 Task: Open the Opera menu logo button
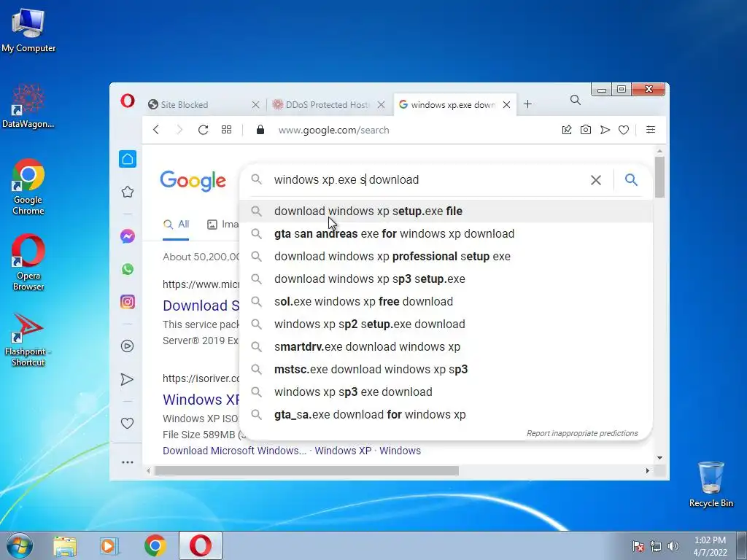coord(127,101)
